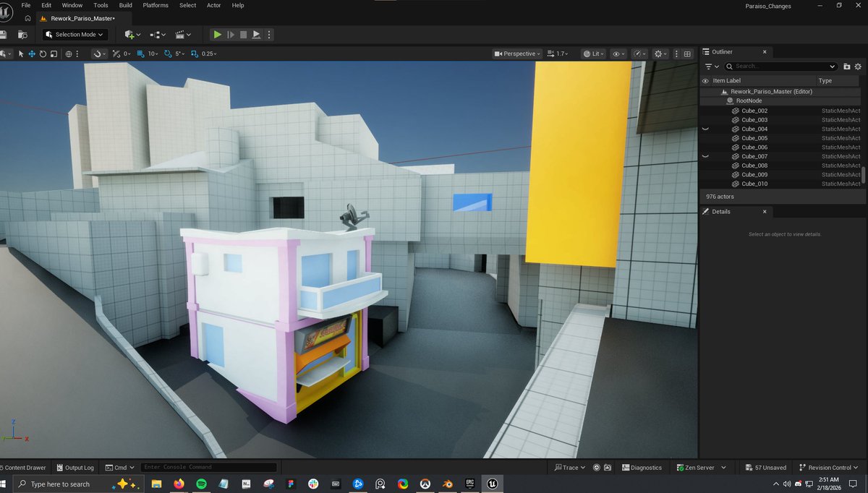This screenshot has height=493, width=868.
Task: Open Diagnostics in the status bar
Action: pos(642,468)
